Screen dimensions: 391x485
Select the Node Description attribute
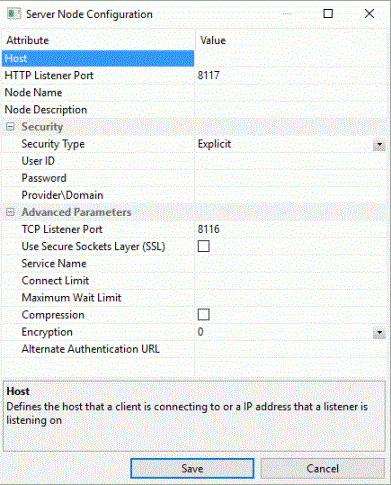[x=46, y=110]
